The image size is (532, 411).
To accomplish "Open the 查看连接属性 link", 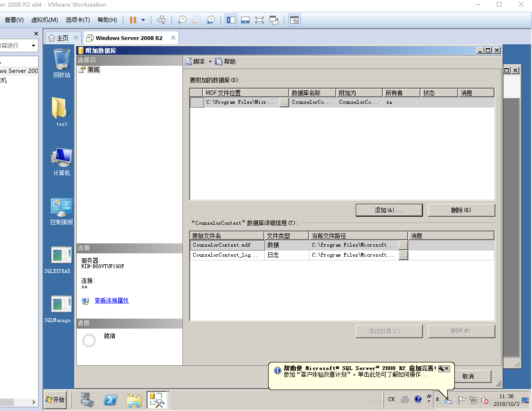I will 111,301.
